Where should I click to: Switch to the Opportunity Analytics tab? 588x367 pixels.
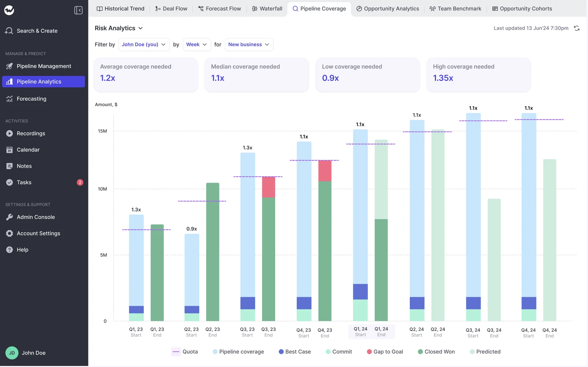pos(388,8)
